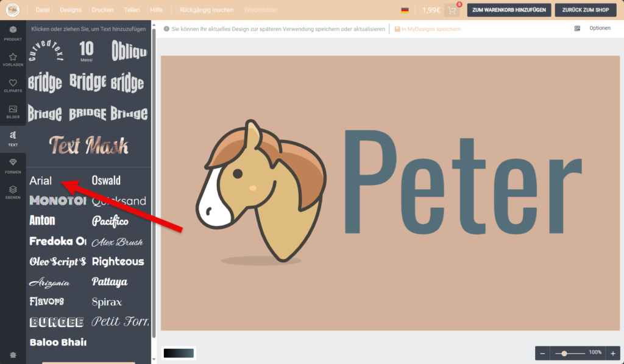Select the Arial font
624x364 pixels.
[41, 181]
